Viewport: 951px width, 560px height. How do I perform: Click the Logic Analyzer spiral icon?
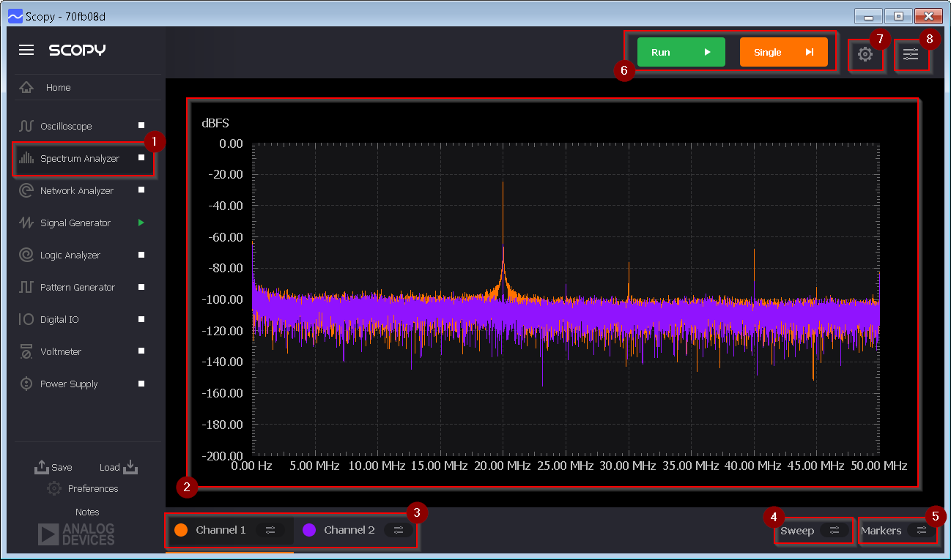26,255
